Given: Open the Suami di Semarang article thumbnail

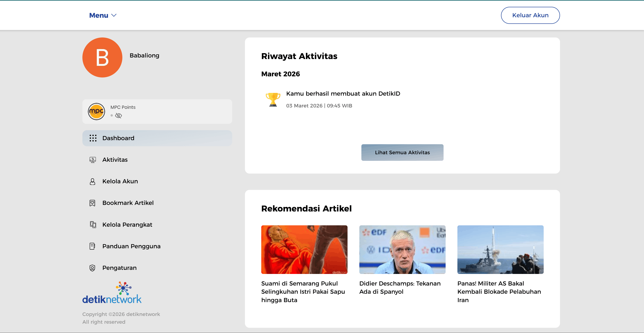Looking at the screenshot, I should click(x=304, y=249).
